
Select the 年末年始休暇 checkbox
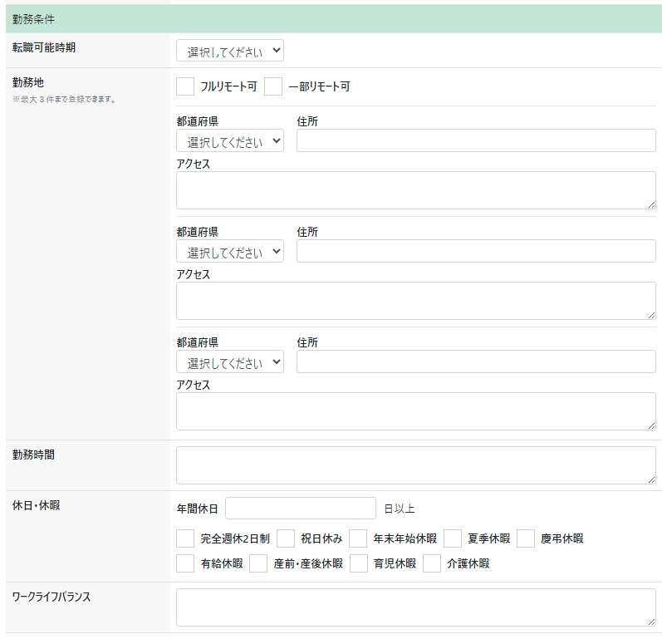(x=358, y=538)
